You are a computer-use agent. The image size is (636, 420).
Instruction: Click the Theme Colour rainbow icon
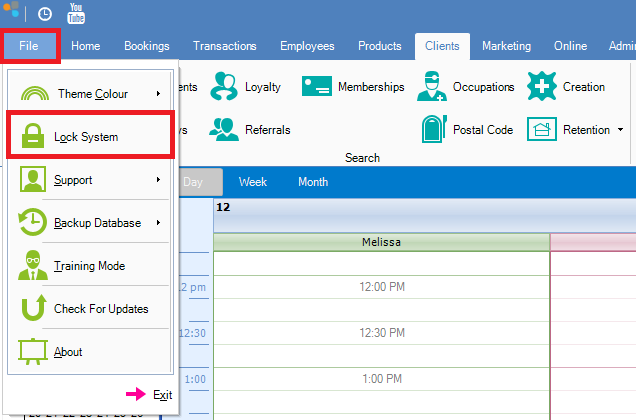34,93
